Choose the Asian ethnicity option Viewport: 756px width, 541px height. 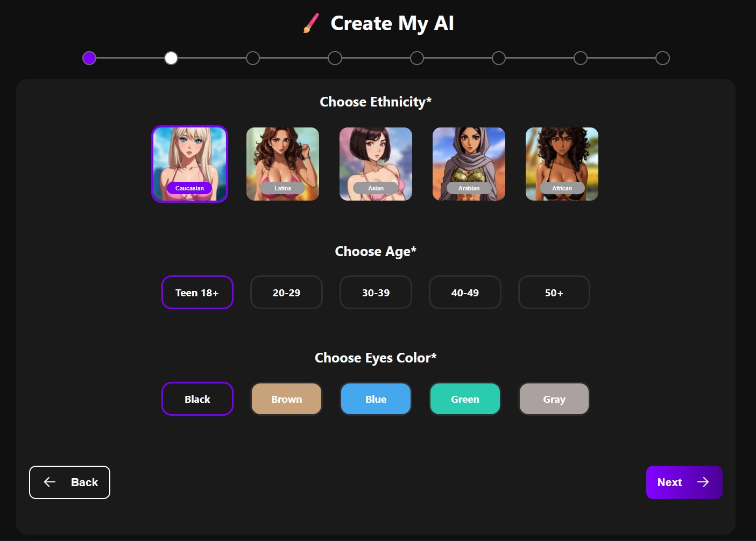pyautogui.click(x=376, y=164)
